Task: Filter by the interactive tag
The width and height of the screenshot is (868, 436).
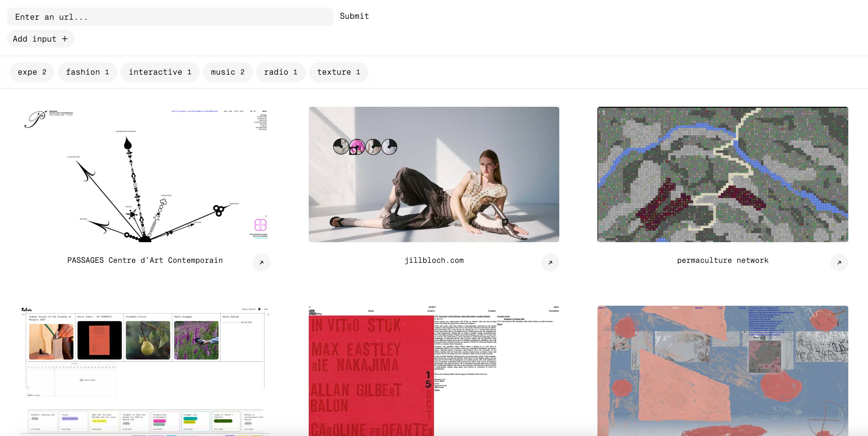Action: click(160, 72)
